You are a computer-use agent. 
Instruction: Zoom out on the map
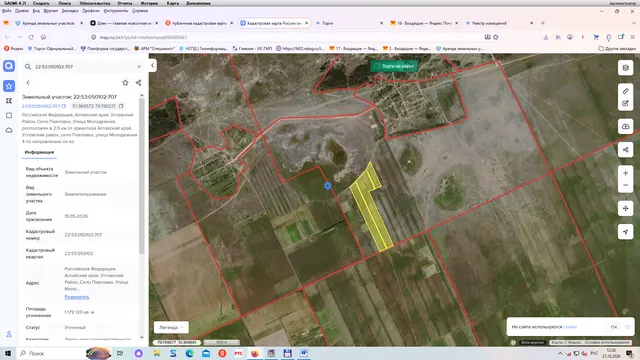point(625,185)
